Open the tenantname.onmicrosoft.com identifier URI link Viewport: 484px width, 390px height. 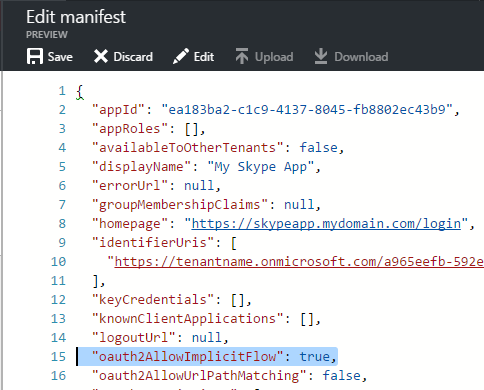(299, 262)
